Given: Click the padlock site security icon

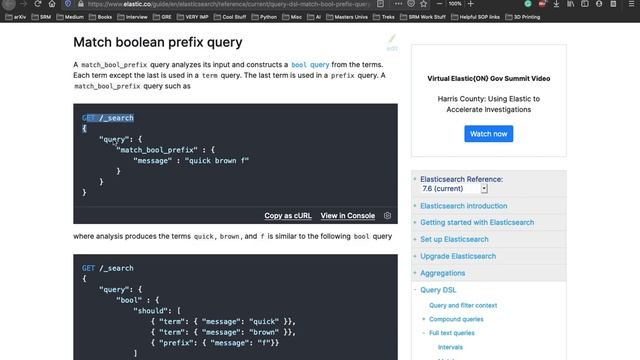Looking at the screenshot, I should pyautogui.click(x=81, y=4).
